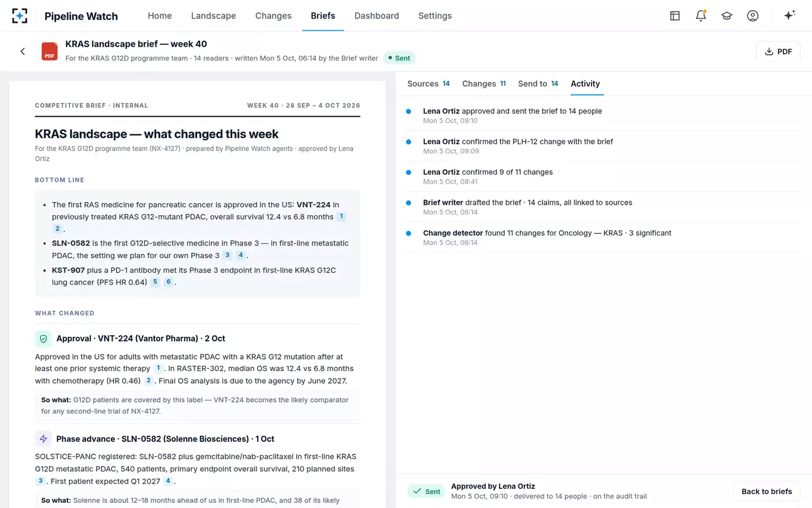The image size is (812, 508).
Task: Open the graduation cap learning icon
Action: coord(727,16)
